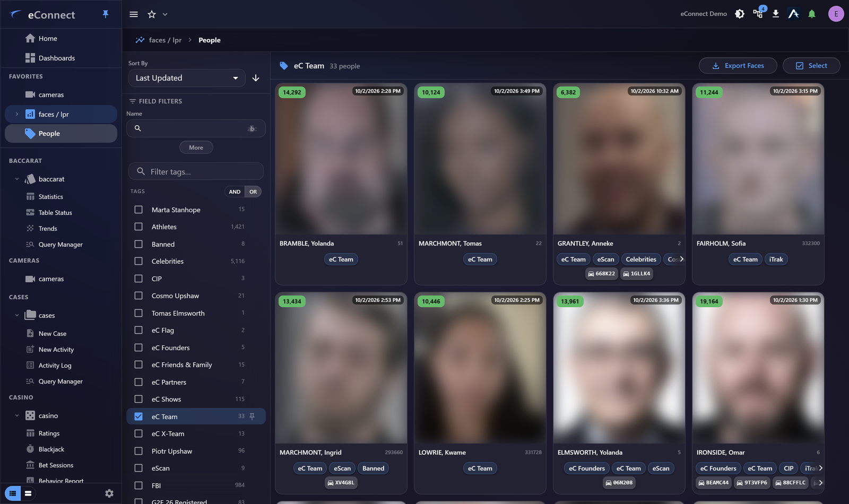
Task: Check the Banned tag checkbox
Action: [138, 244]
